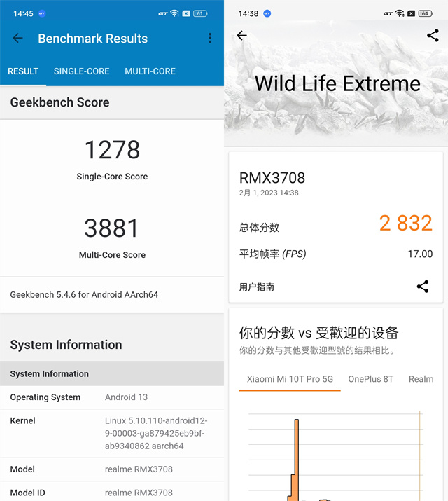Select the Realm comparison tab

(x=421, y=379)
